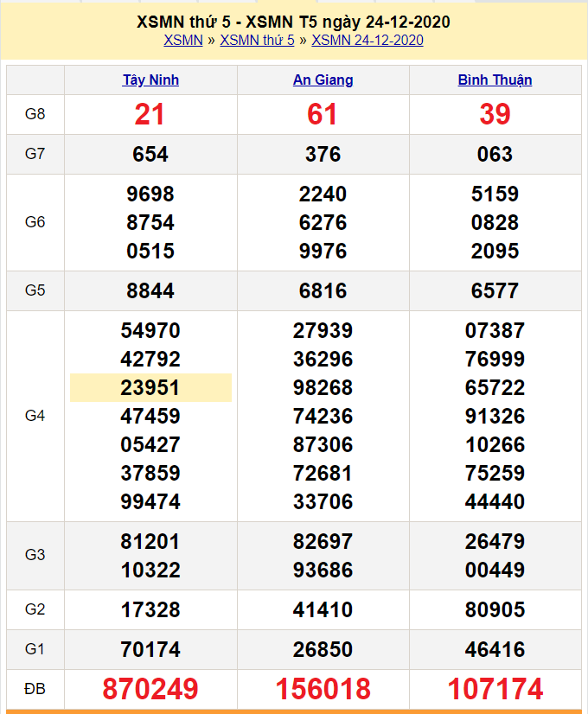The image size is (588, 714).
Task: Click the ĐB row label
Action: pos(35,689)
